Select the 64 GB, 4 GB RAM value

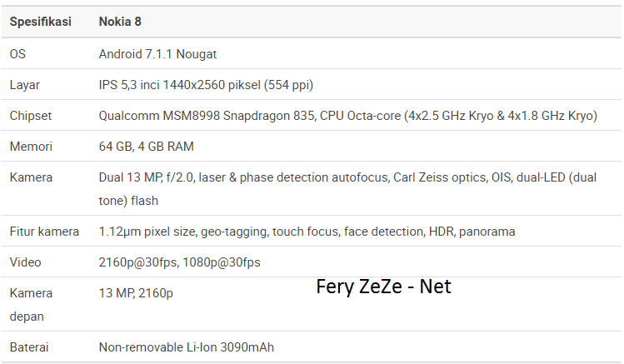[146, 147]
